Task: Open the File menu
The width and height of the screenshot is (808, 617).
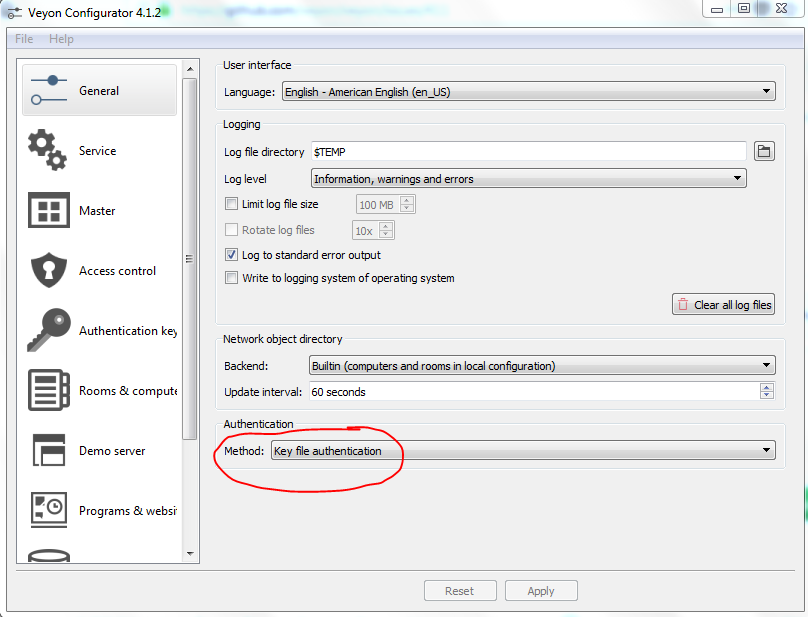Action: (x=23, y=38)
